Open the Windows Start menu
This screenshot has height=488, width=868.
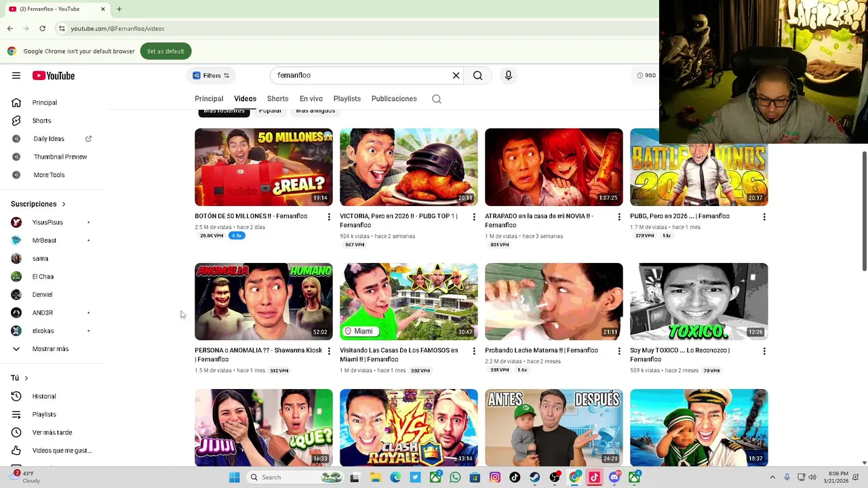234,477
